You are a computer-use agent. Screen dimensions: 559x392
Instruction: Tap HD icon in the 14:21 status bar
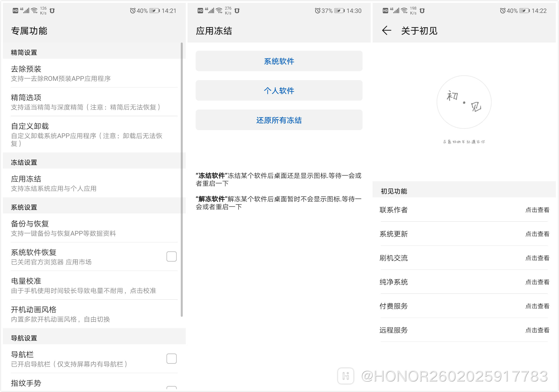tap(15, 11)
